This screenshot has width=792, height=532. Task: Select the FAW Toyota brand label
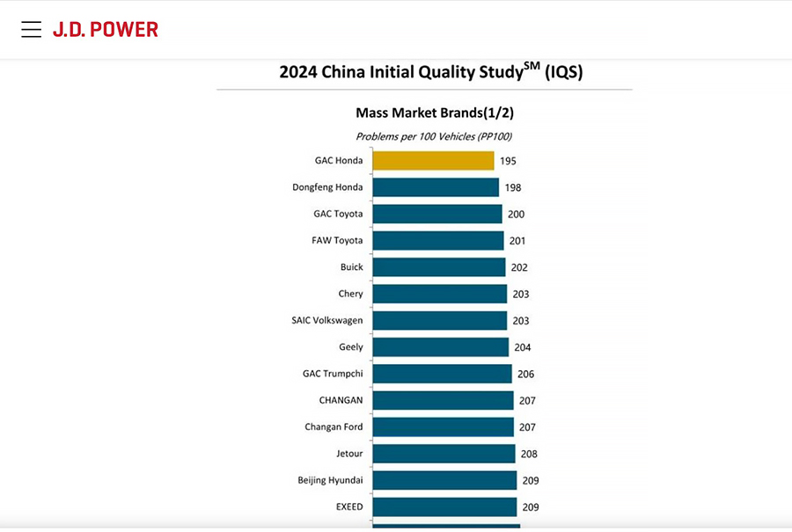tap(337, 240)
